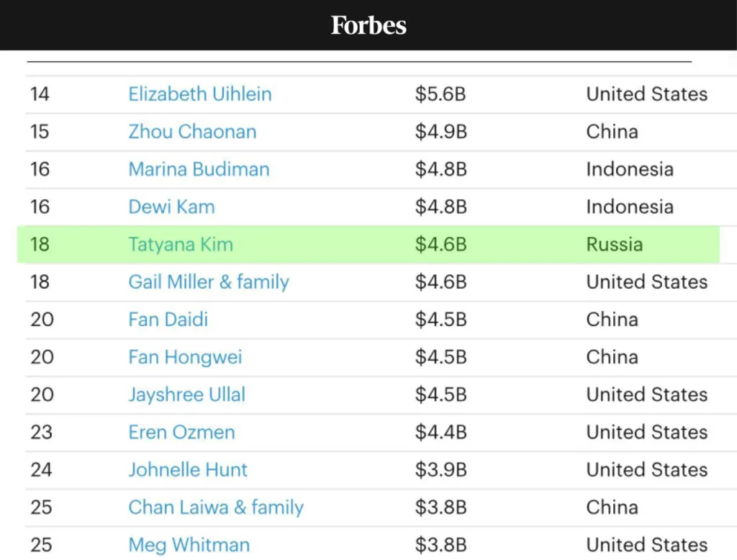Open Gail Miller & family's profile
Viewport: 737px width, 560px height.
click(208, 281)
